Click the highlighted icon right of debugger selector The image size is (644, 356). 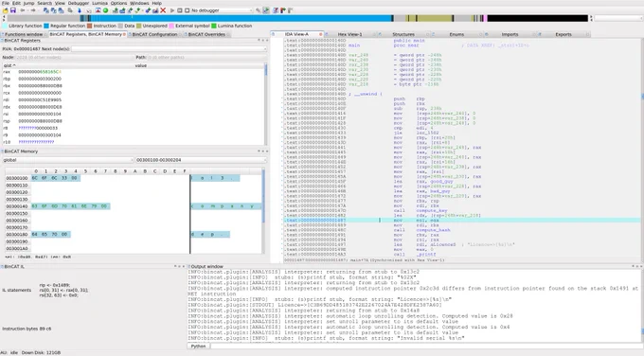[266, 10]
